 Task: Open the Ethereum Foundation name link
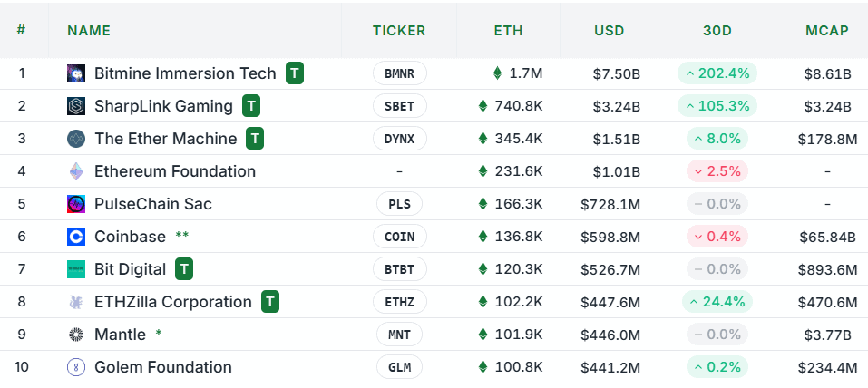point(175,171)
